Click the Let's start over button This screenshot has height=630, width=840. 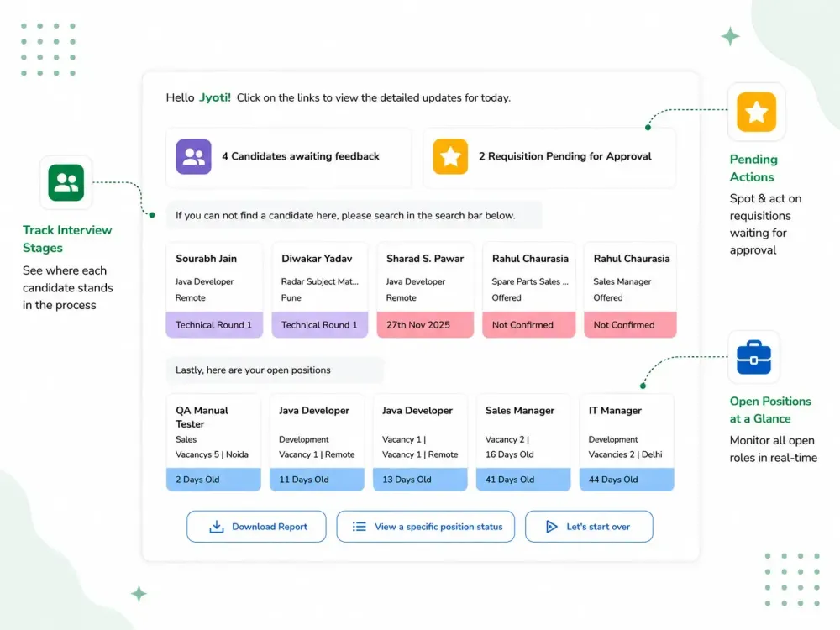(x=589, y=527)
